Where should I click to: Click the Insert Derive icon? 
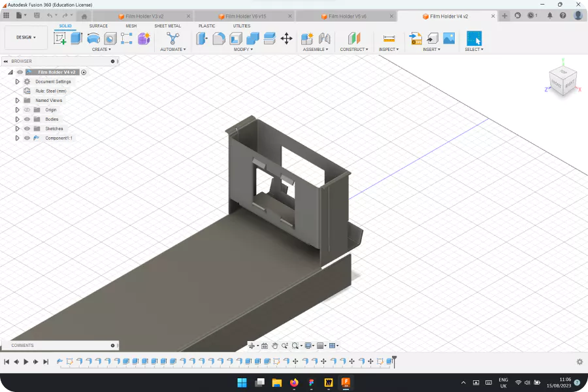[x=432, y=39]
